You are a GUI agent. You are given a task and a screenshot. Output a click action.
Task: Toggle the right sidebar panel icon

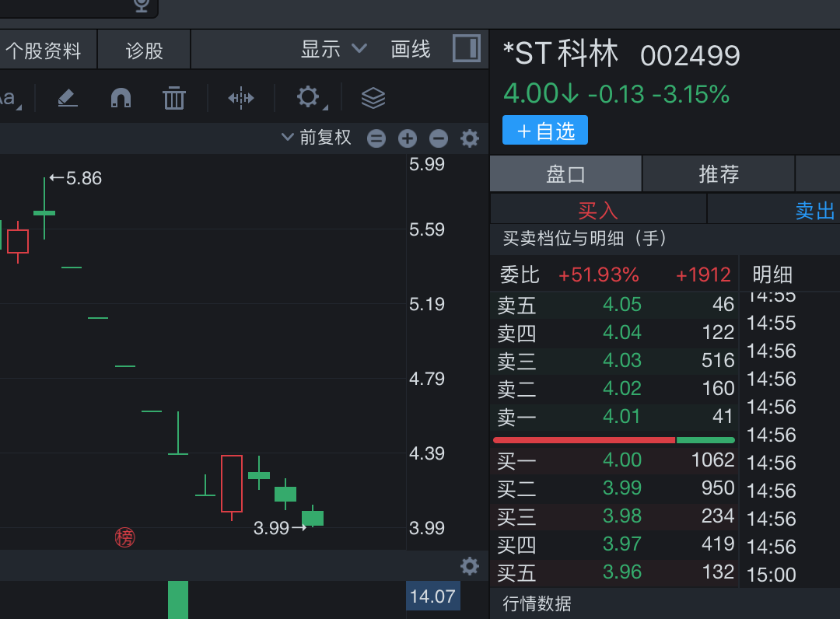467,49
